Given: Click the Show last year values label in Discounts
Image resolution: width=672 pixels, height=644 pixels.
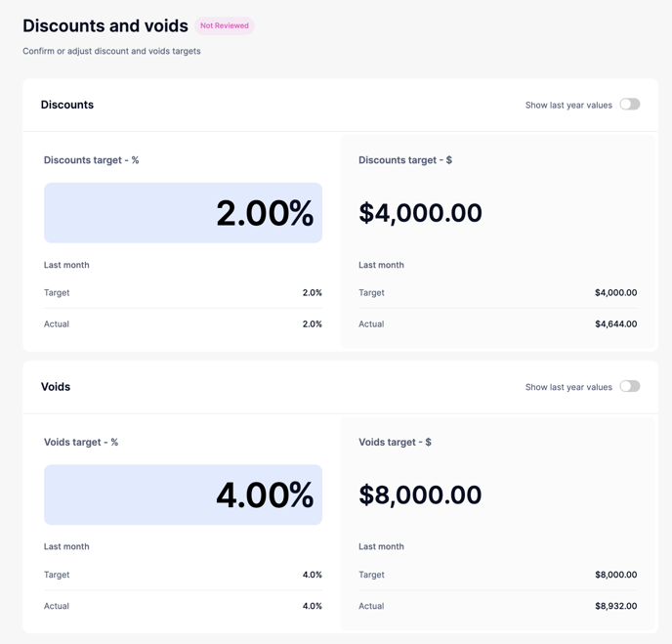Looking at the screenshot, I should click(x=568, y=106).
